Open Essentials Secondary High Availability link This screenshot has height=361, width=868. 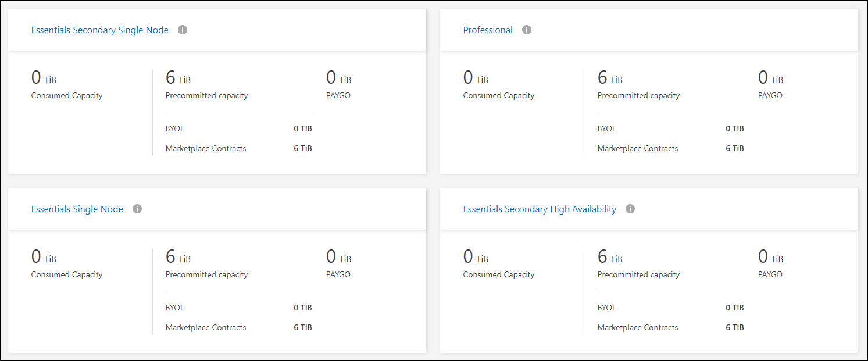click(x=540, y=209)
